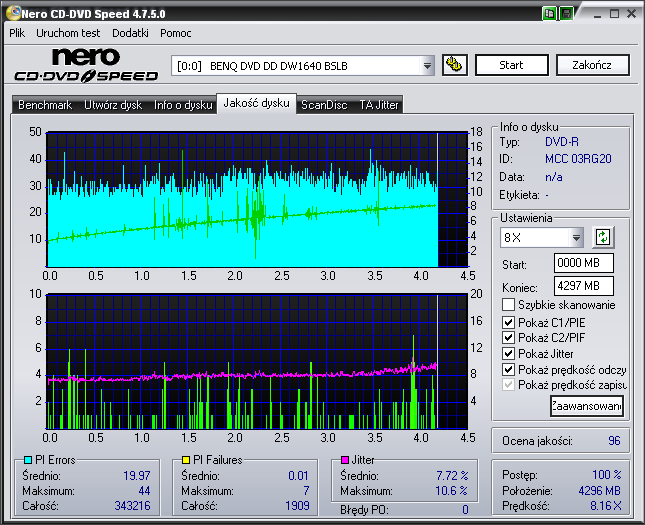Screen dimensions: 645x525
Task: Switch to the ScanDisc tab
Action: [324, 105]
